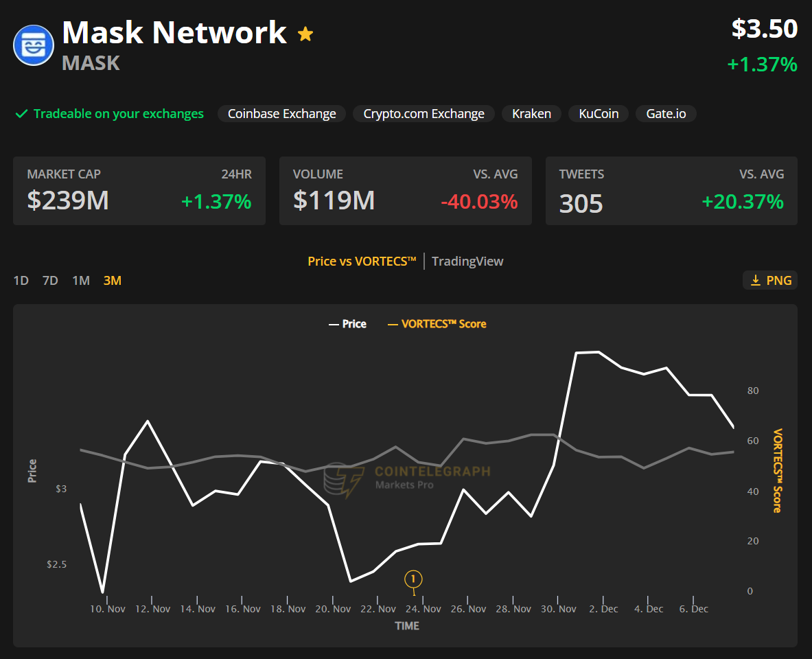Click the $239M market cap value
The image size is (812, 659).
tap(68, 200)
